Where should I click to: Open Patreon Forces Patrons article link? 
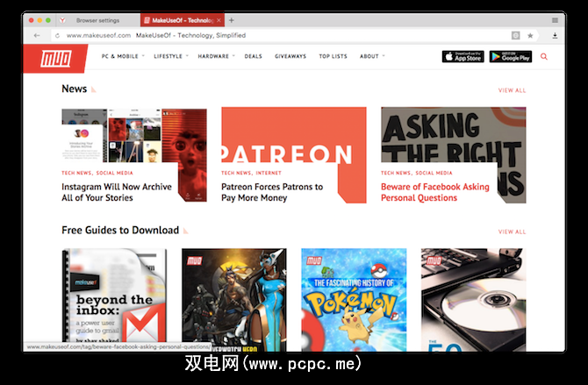pyautogui.click(x=272, y=192)
